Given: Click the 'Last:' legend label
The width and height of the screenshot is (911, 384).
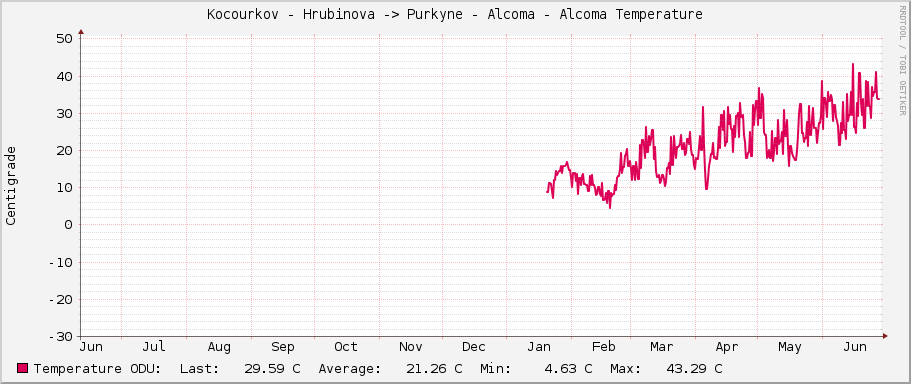Looking at the screenshot, I should tap(200, 369).
